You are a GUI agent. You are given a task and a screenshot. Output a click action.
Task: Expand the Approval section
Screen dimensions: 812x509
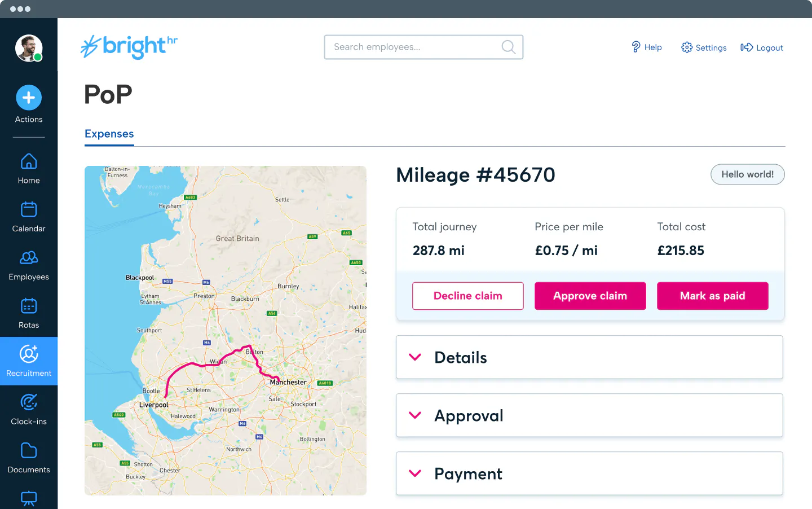(589, 415)
